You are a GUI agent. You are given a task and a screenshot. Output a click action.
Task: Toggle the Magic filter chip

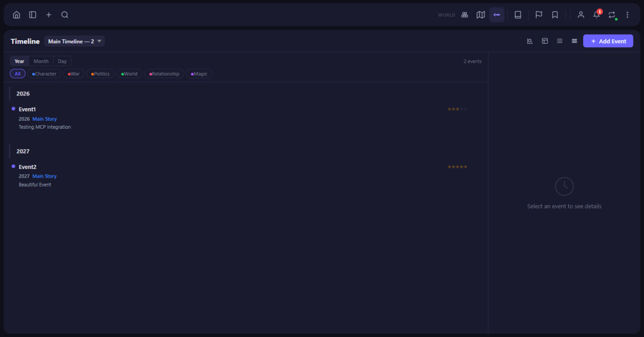tap(199, 74)
